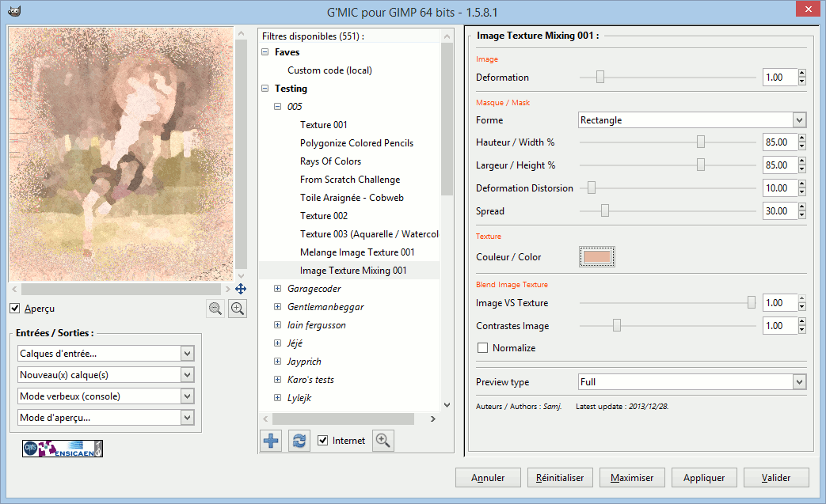Click the preview image thumbnail

[120, 154]
